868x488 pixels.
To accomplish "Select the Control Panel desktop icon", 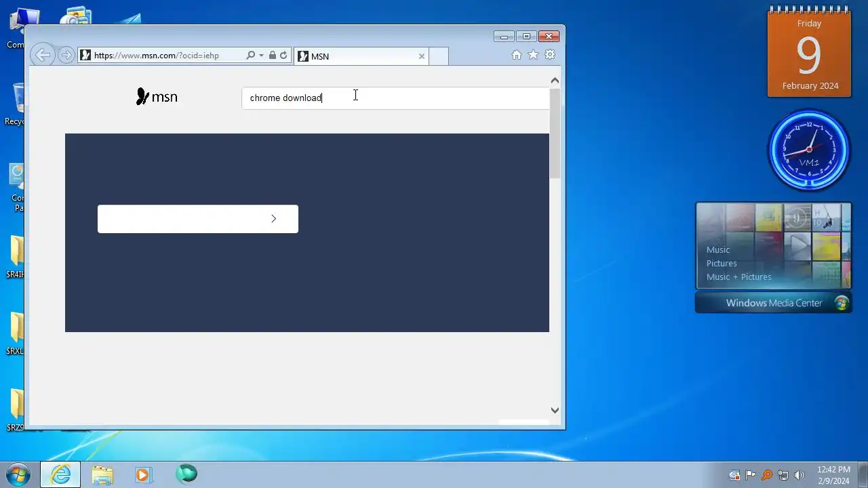I will tap(17, 188).
